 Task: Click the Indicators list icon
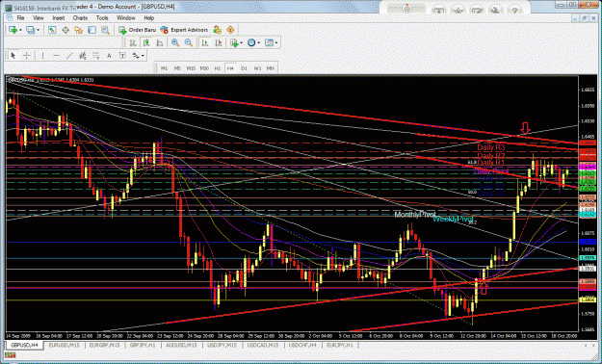(234, 43)
